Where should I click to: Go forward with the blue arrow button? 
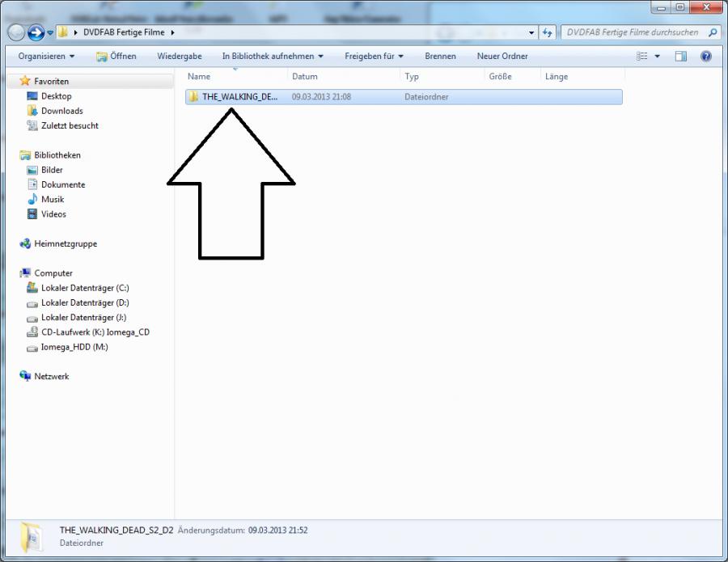(36, 32)
